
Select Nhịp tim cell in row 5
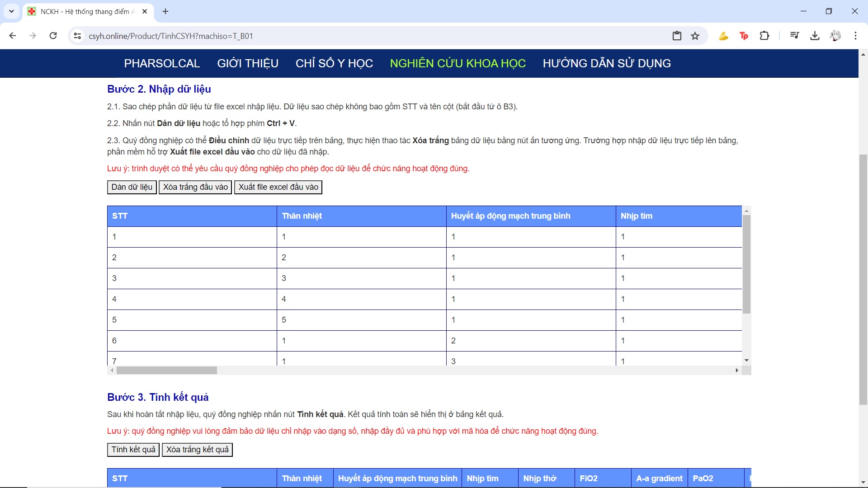(679, 320)
